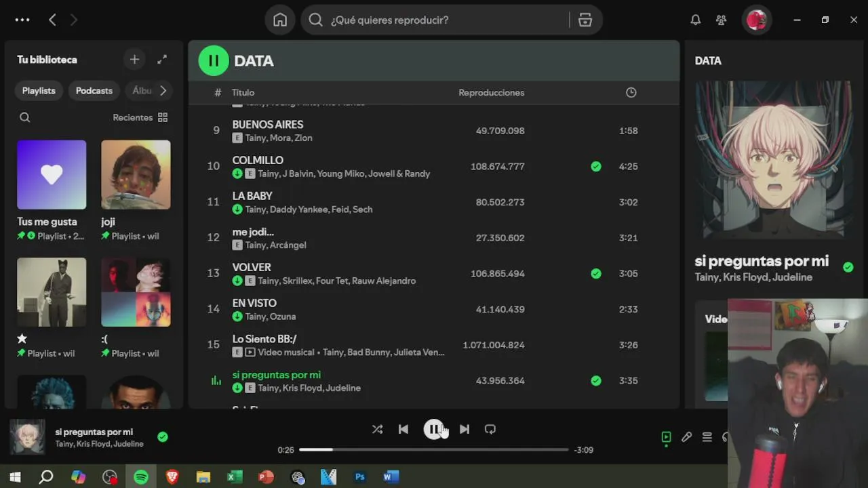The width and height of the screenshot is (868, 488).
Task: Click the -3:09 remaining time label
Action: click(x=584, y=450)
